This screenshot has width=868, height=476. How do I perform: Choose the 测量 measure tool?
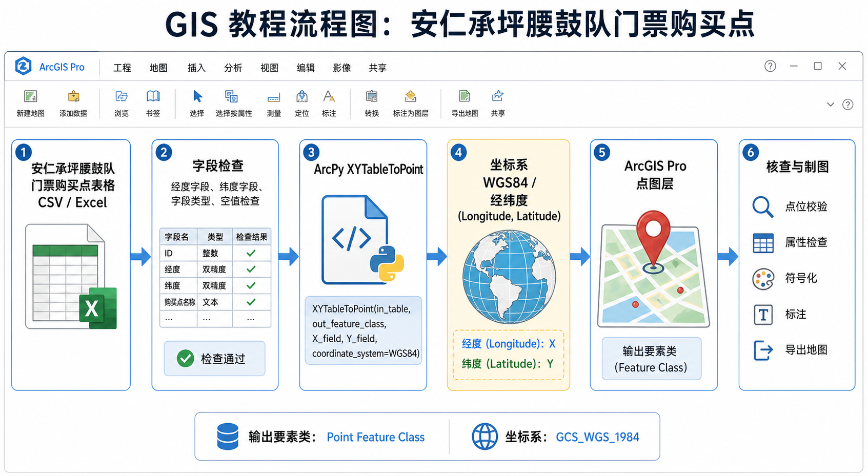tap(274, 97)
